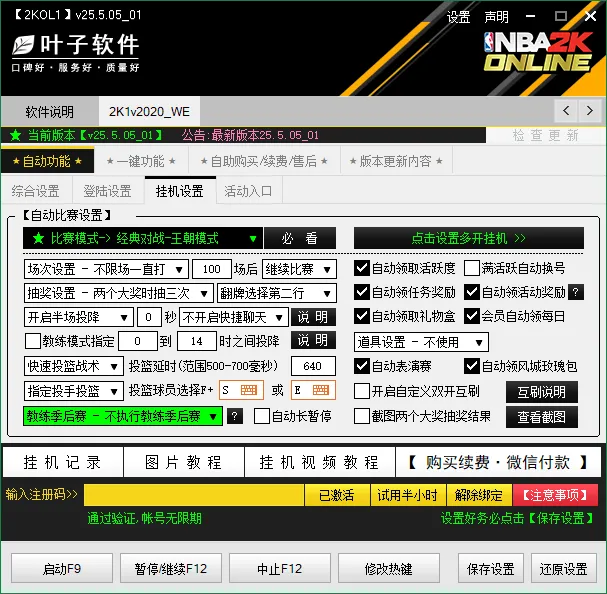The width and height of the screenshot is (607, 594).
Task: Open 翻牌选择第二行 dropdown
Action: click(x=277, y=294)
